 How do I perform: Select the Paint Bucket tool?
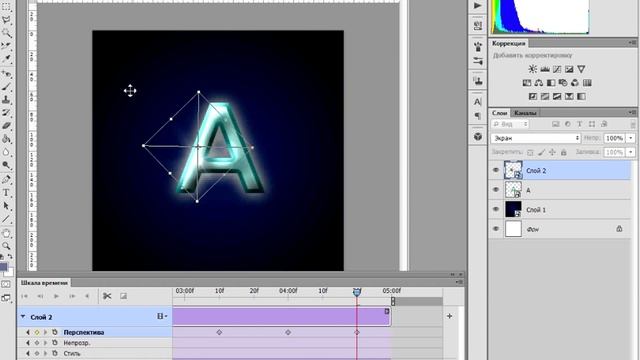6,139
